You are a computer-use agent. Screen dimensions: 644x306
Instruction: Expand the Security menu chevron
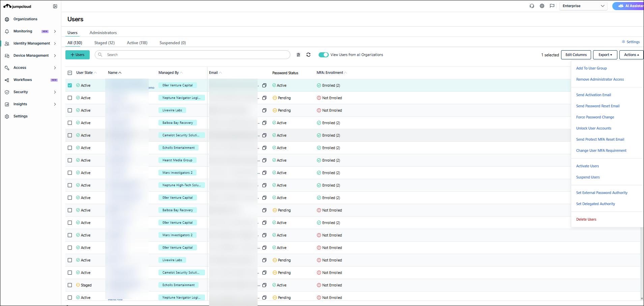55,92
